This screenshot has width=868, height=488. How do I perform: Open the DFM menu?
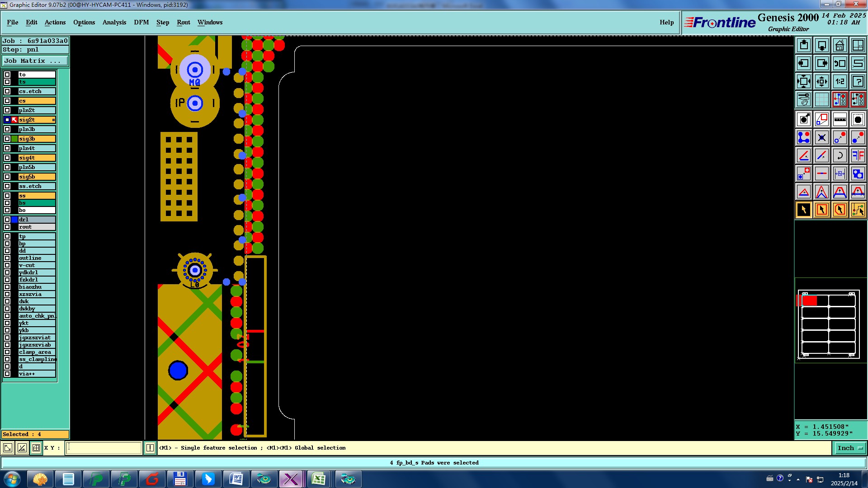pos(141,22)
